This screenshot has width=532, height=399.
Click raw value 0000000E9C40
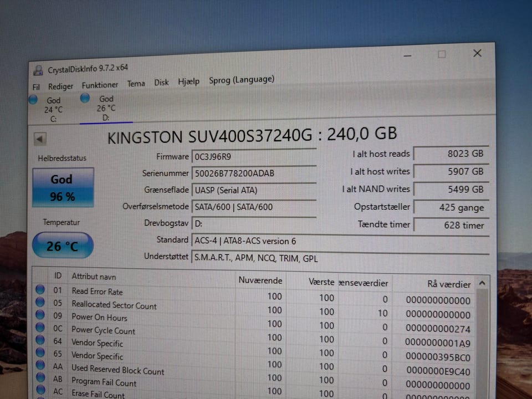(438, 371)
